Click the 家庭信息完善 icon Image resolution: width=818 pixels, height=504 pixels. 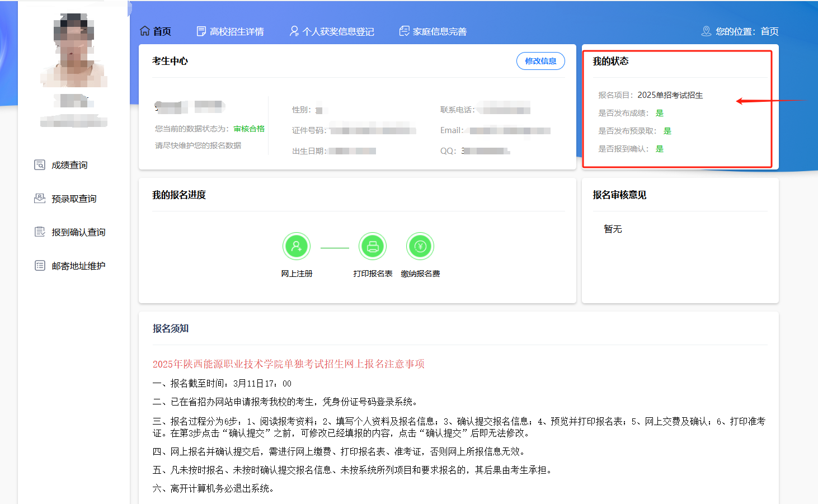pos(404,31)
